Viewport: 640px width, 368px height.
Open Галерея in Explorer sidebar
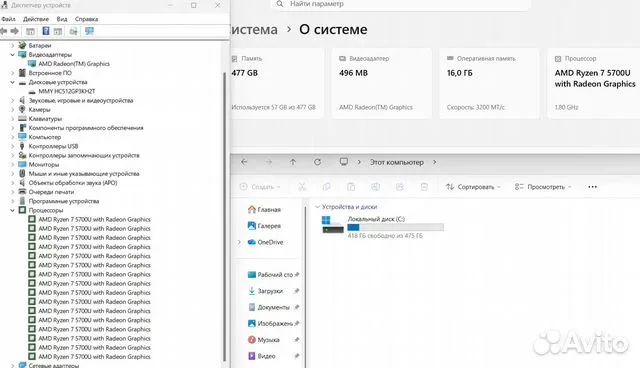click(x=264, y=226)
